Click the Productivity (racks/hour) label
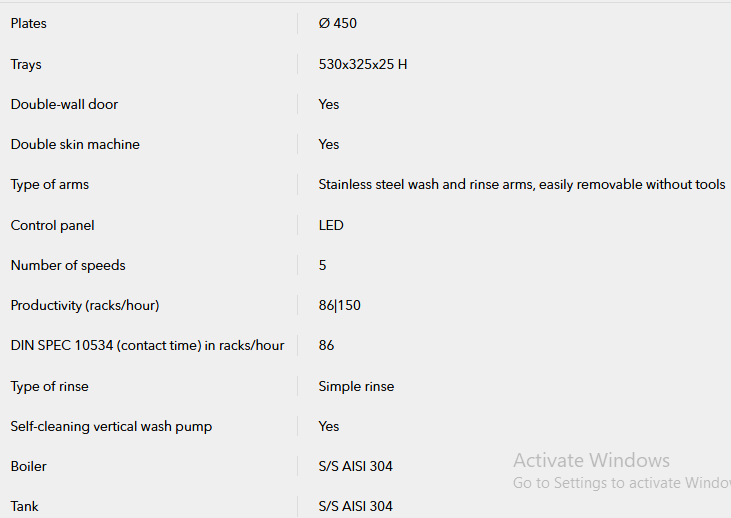The image size is (731, 518). [x=85, y=305]
